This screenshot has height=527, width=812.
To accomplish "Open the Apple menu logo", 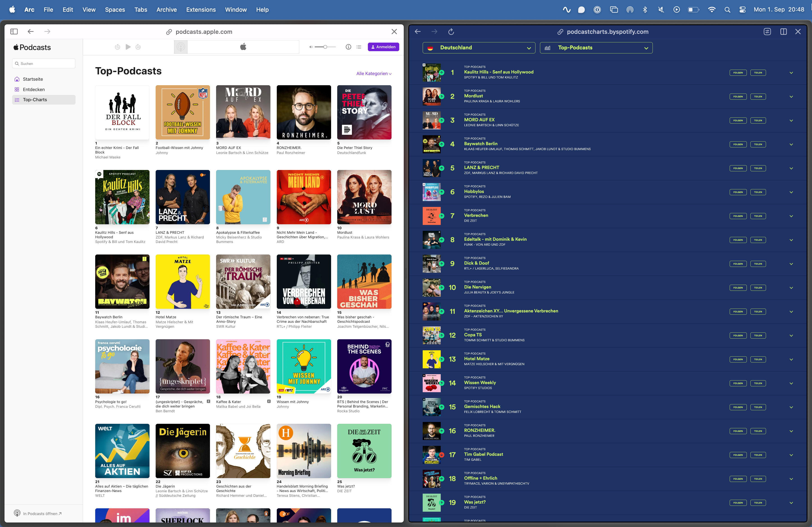I will coord(12,9).
